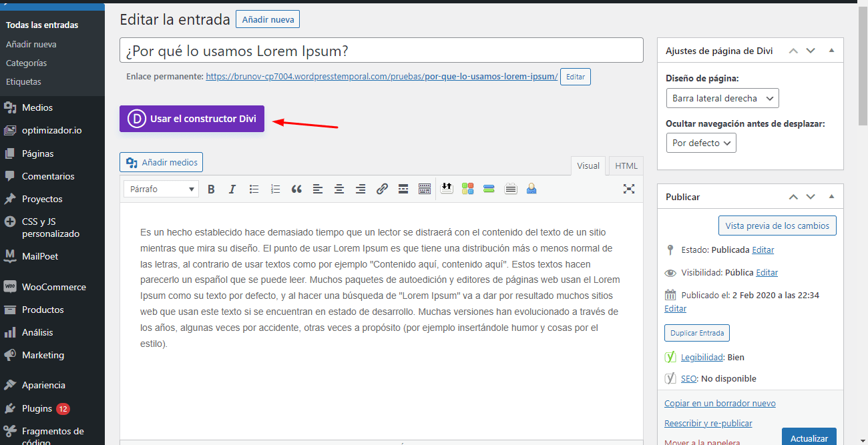Open the Párrafo format dropdown
The image size is (868, 445).
tap(161, 189)
